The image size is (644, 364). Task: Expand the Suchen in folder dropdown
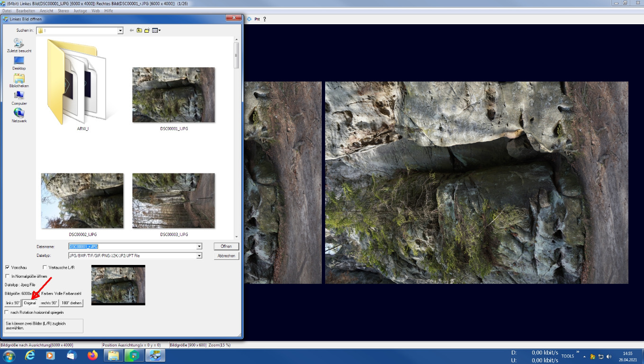120,30
